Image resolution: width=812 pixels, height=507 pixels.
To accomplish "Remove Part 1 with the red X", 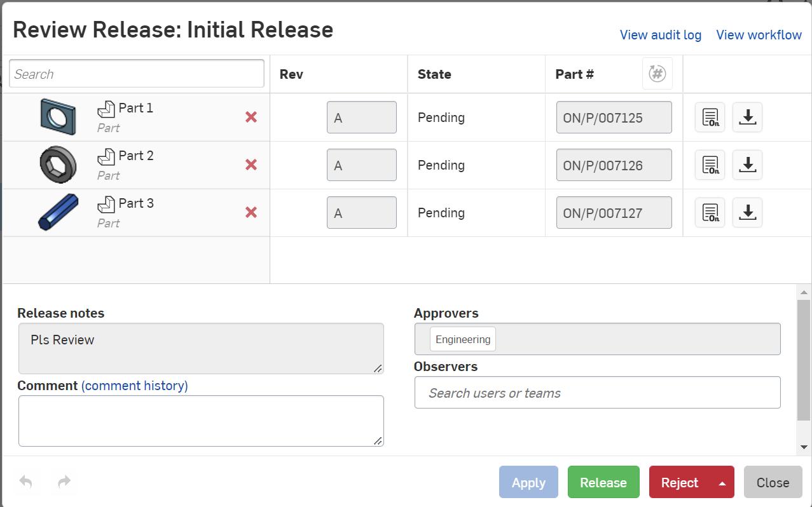I will (x=251, y=117).
